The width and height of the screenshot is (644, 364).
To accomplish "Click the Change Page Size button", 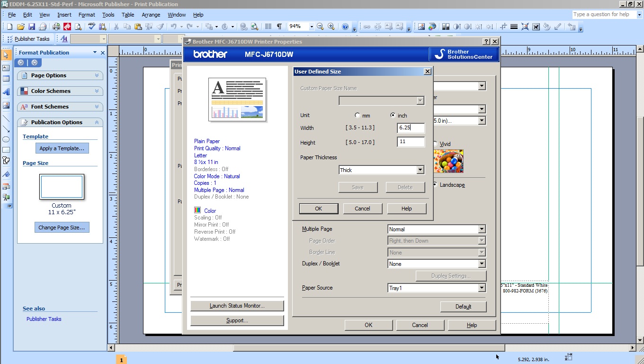I will (62, 227).
